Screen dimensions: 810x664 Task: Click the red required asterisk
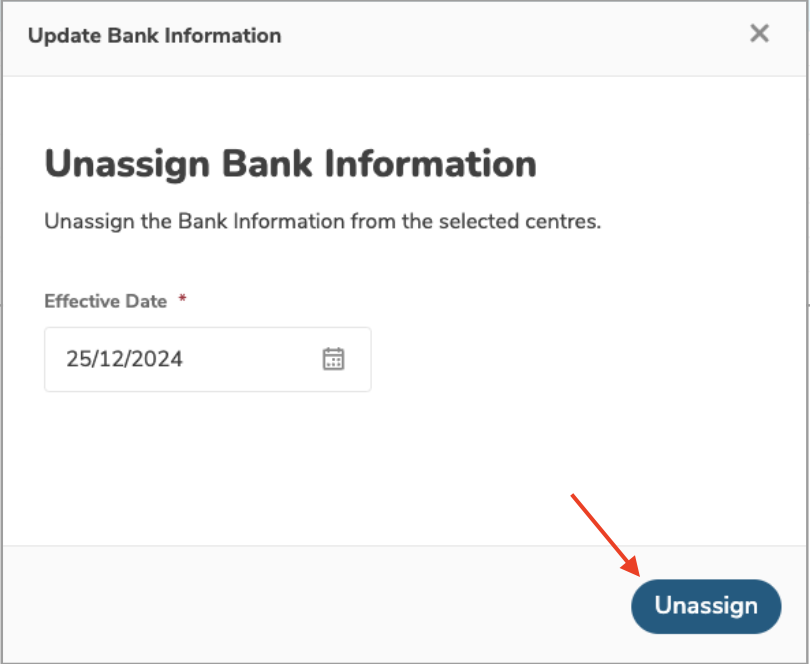point(182,300)
